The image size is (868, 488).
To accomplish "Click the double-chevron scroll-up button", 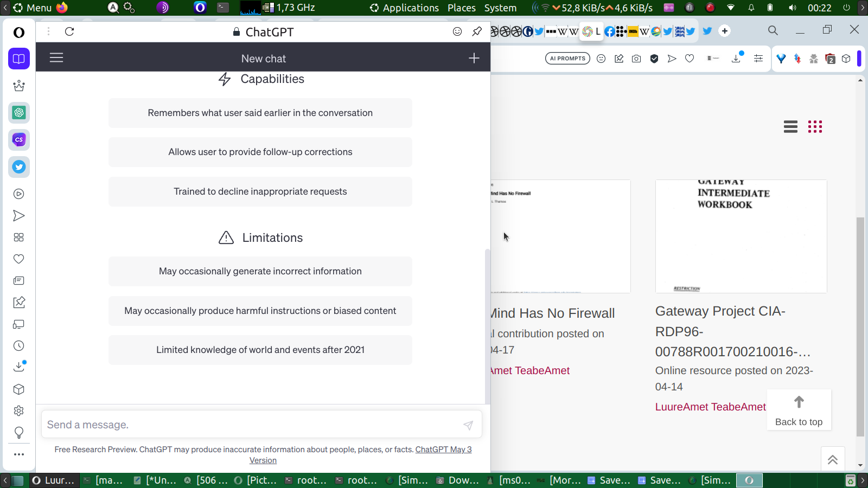I will [x=833, y=460].
